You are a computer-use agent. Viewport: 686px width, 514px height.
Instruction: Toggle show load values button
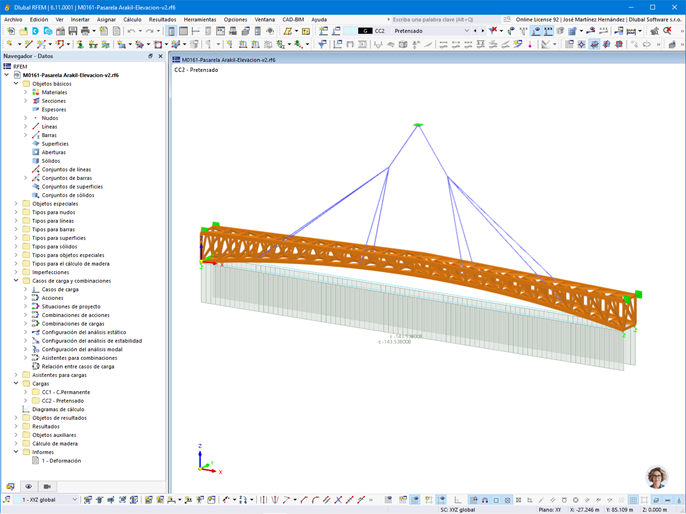548,31
